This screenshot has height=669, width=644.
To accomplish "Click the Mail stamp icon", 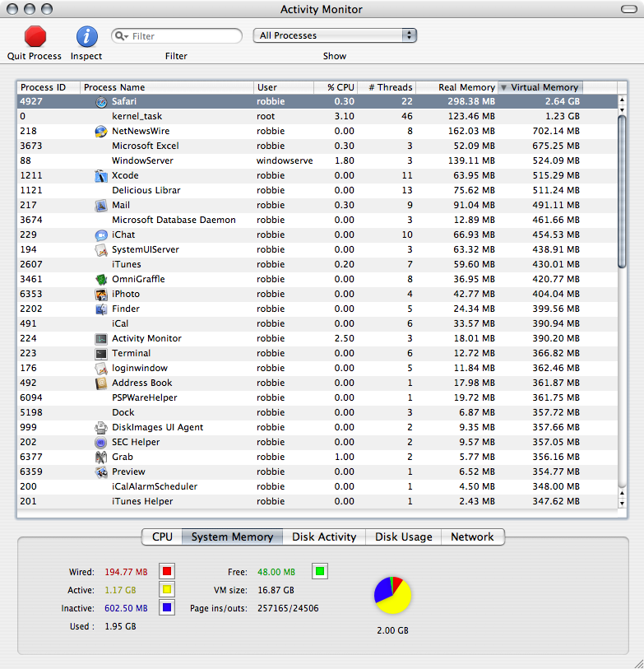I will pyautogui.click(x=101, y=205).
